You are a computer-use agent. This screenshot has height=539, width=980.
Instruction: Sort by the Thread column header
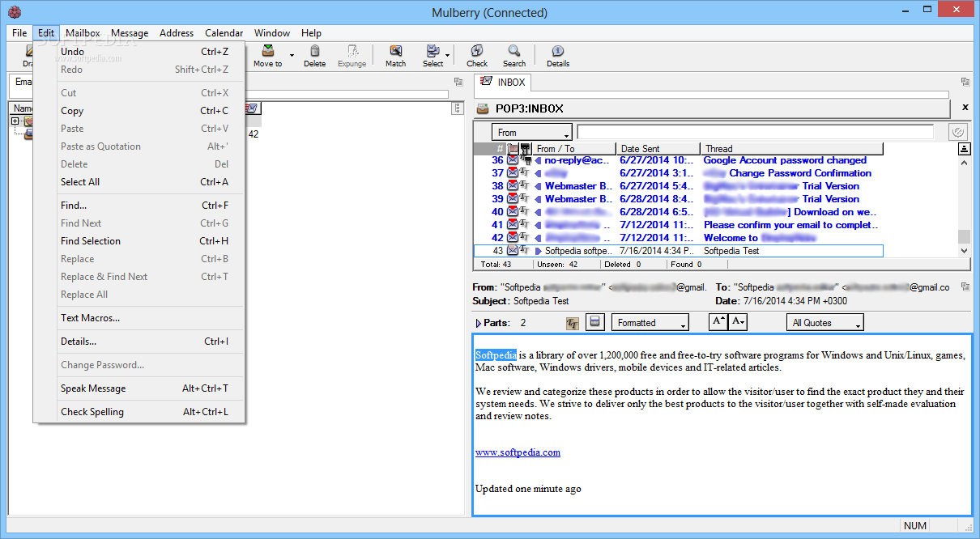pos(791,149)
